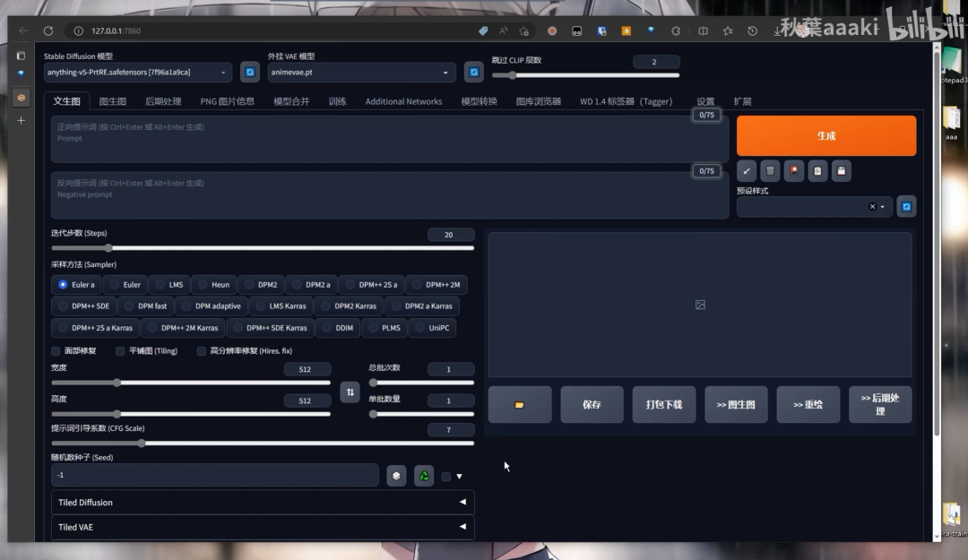The height and width of the screenshot is (560, 968).
Task: View site information icon in the address bar
Action: click(x=78, y=30)
